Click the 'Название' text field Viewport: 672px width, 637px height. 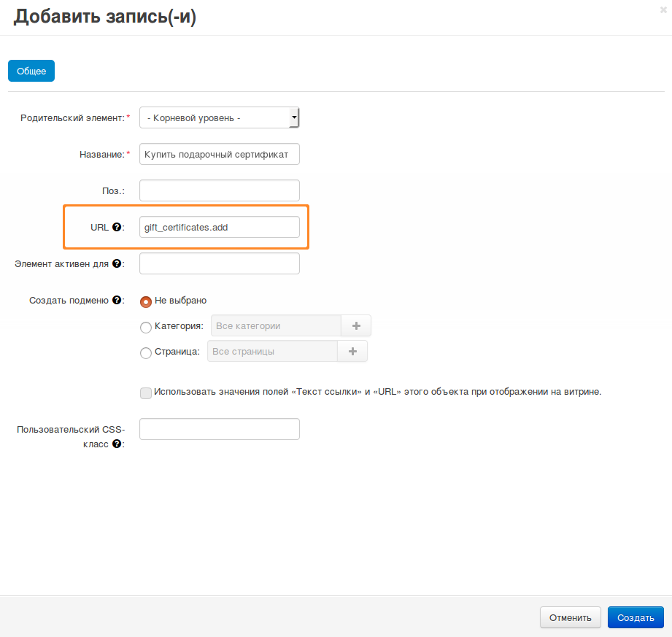[x=219, y=154]
